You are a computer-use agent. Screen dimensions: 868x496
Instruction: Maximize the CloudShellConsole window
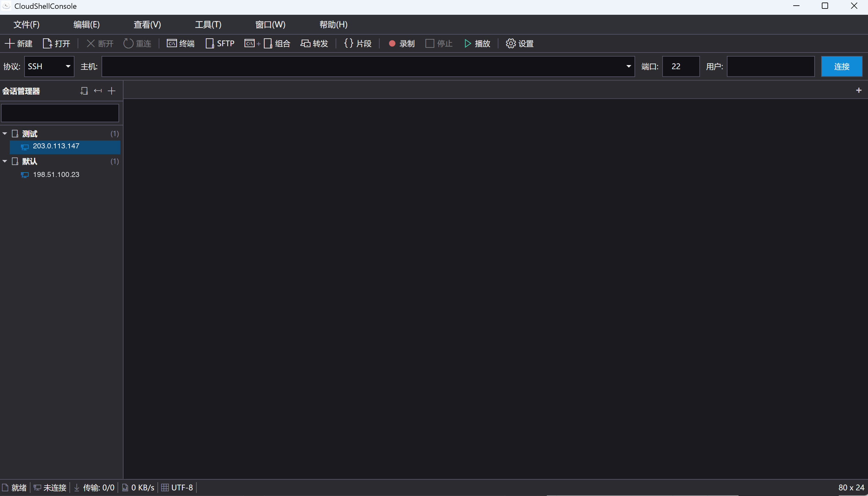coord(825,6)
